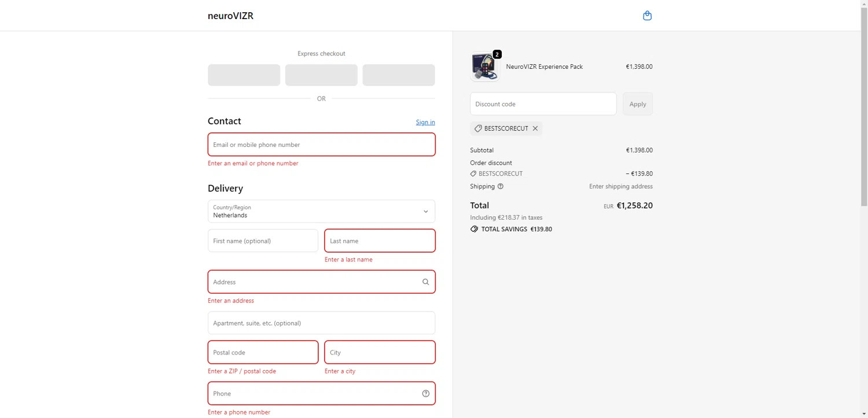Click the 'Enter an email or phone number' error
868x418 pixels.
253,164
